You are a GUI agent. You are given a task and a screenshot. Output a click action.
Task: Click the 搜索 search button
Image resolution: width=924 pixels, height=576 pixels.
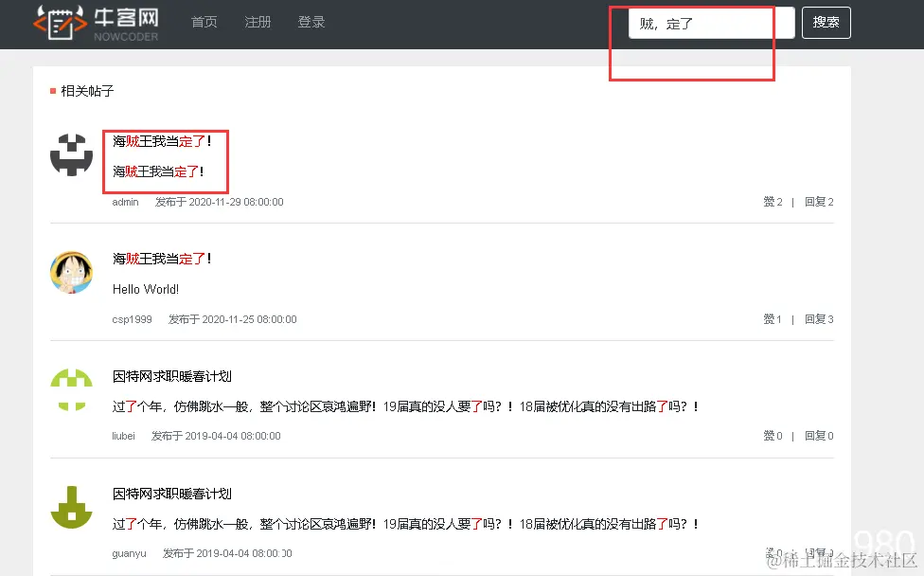tap(826, 22)
